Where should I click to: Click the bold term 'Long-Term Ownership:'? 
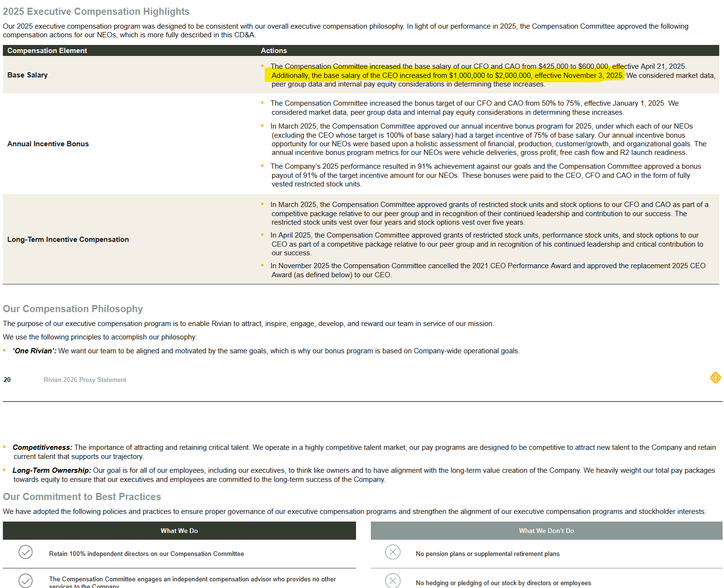click(52, 470)
